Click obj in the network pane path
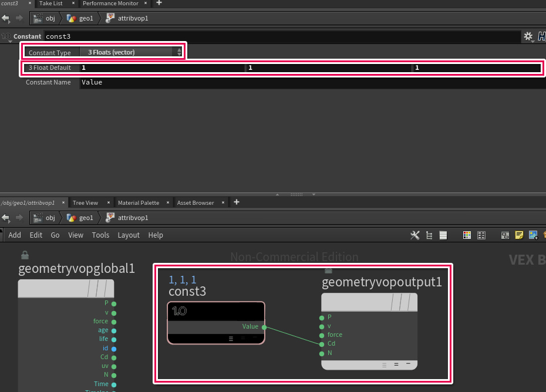Viewport: 546px width, 392px height. click(44, 218)
